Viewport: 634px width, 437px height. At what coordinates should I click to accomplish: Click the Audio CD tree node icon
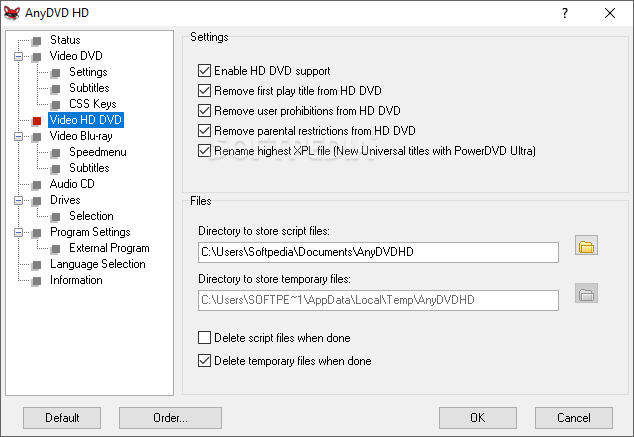point(37,184)
